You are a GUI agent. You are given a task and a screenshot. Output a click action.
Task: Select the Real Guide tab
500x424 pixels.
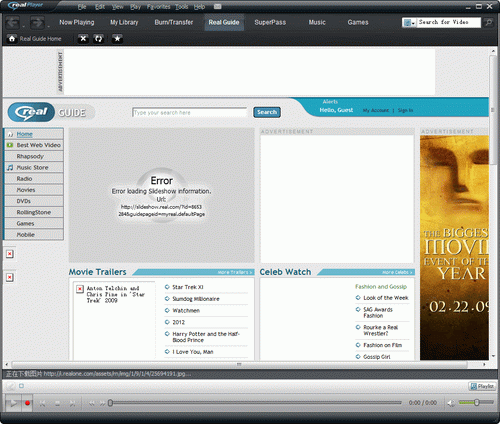(224, 22)
